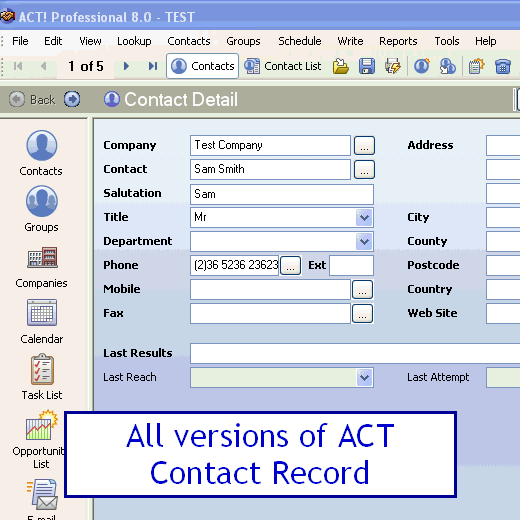Click the Back navigation arrow

(x=17, y=99)
